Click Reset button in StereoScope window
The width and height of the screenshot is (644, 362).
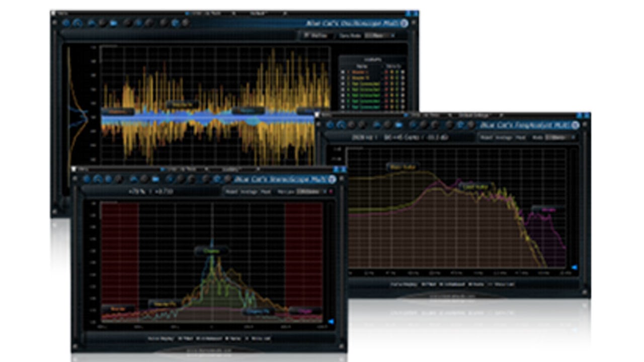(x=231, y=192)
